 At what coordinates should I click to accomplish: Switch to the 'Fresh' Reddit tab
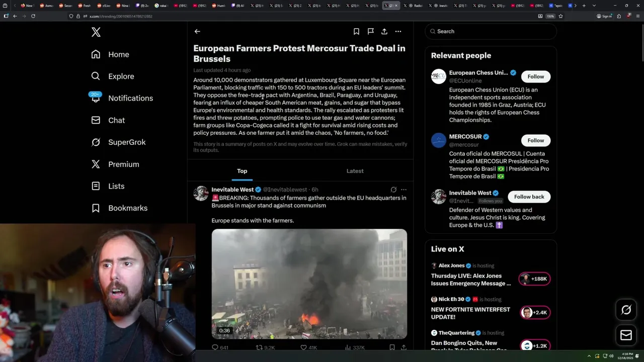tap(86, 6)
